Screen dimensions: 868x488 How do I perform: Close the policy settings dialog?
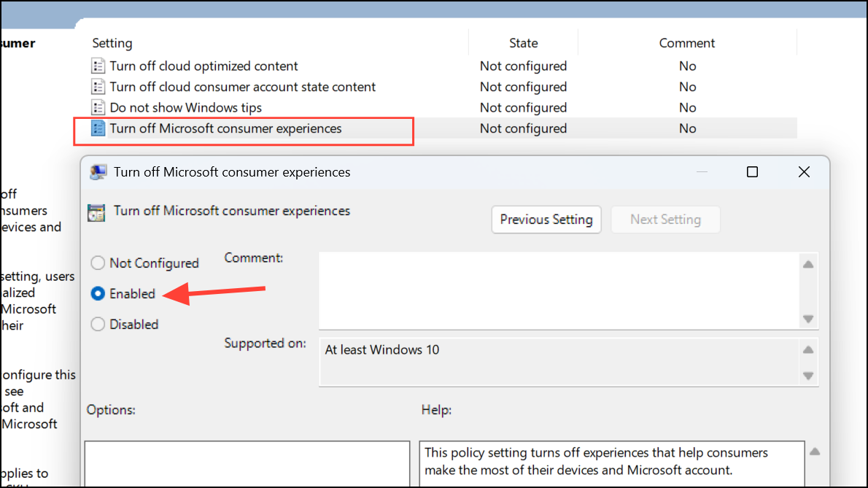pyautogui.click(x=804, y=172)
